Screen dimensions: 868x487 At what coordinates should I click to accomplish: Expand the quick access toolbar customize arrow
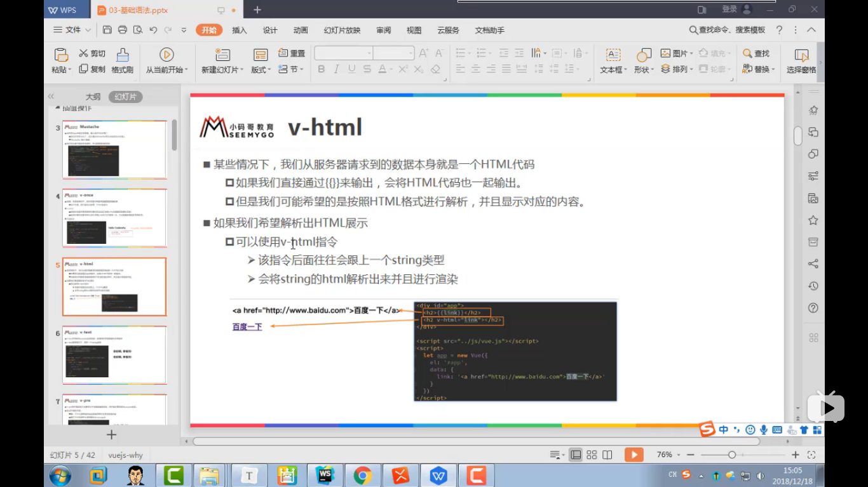(184, 30)
